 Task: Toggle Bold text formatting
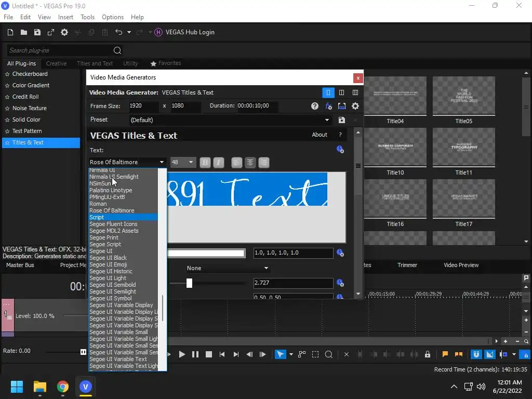pyautogui.click(x=205, y=163)
